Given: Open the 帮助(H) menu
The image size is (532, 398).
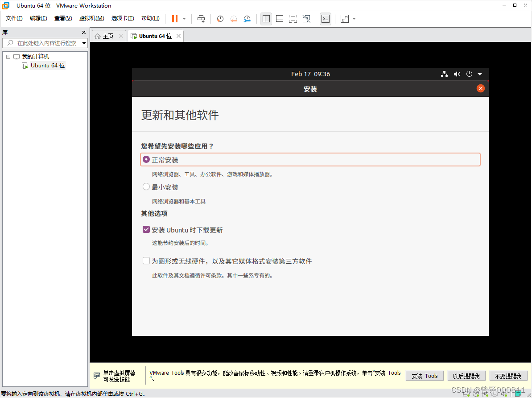Looking at the screenshot, I should pos(150,18).
